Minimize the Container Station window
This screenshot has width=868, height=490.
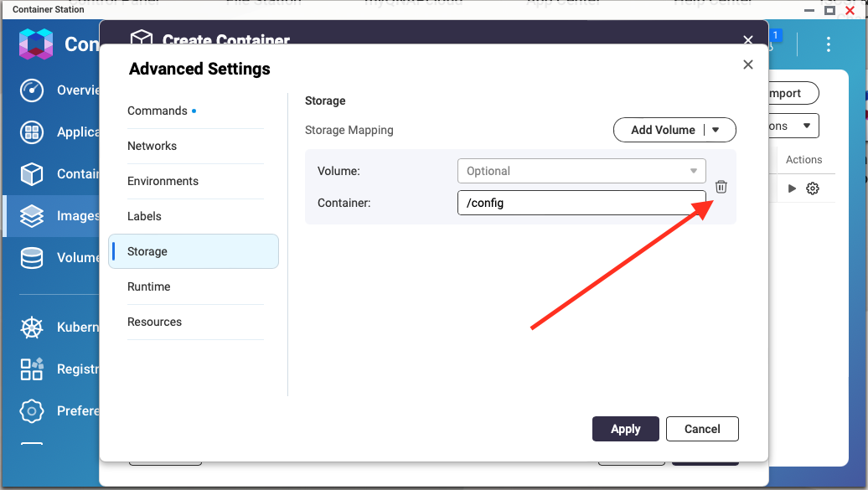[x=809, y=10]
